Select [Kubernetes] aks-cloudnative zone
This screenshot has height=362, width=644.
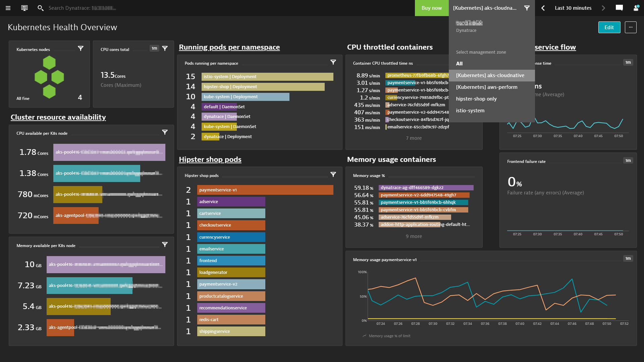pos(492,75)
